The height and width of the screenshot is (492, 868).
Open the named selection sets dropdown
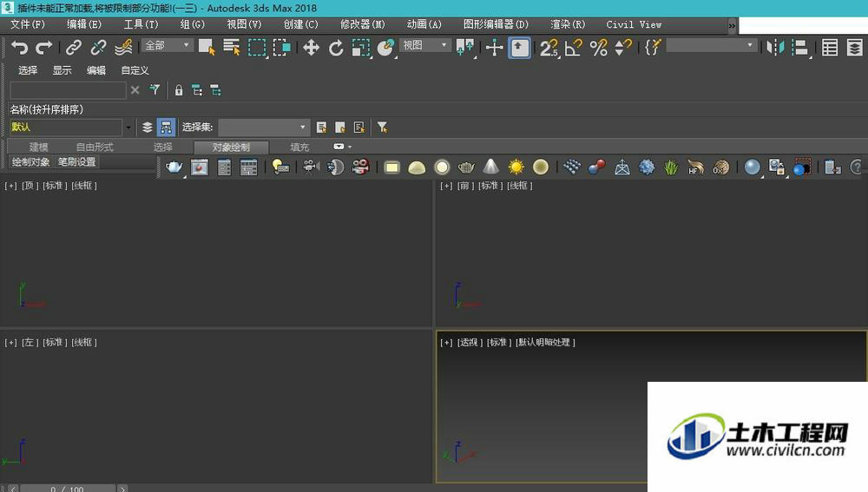coord(712,45)
